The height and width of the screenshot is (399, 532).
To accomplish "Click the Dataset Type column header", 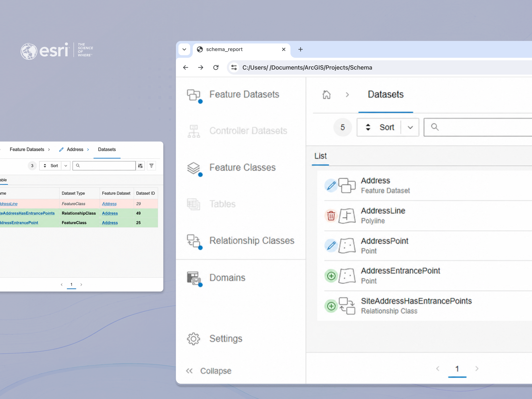I will (80, 193).
